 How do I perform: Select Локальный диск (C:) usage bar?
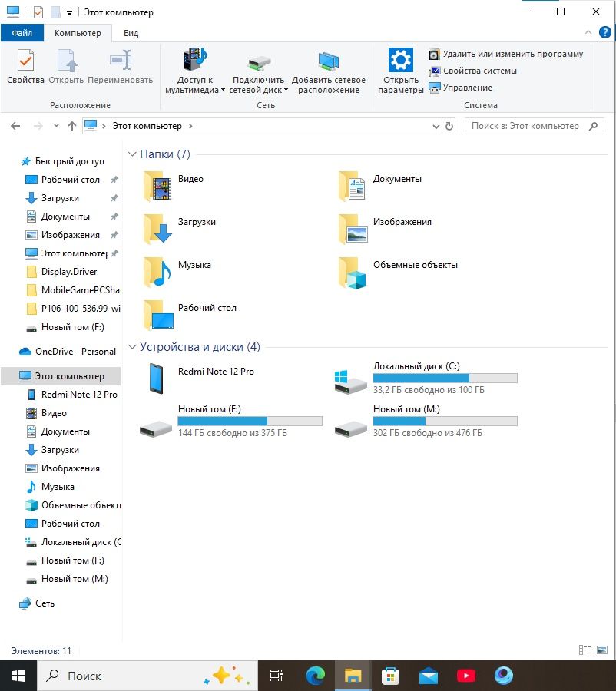tap(445, 378)
